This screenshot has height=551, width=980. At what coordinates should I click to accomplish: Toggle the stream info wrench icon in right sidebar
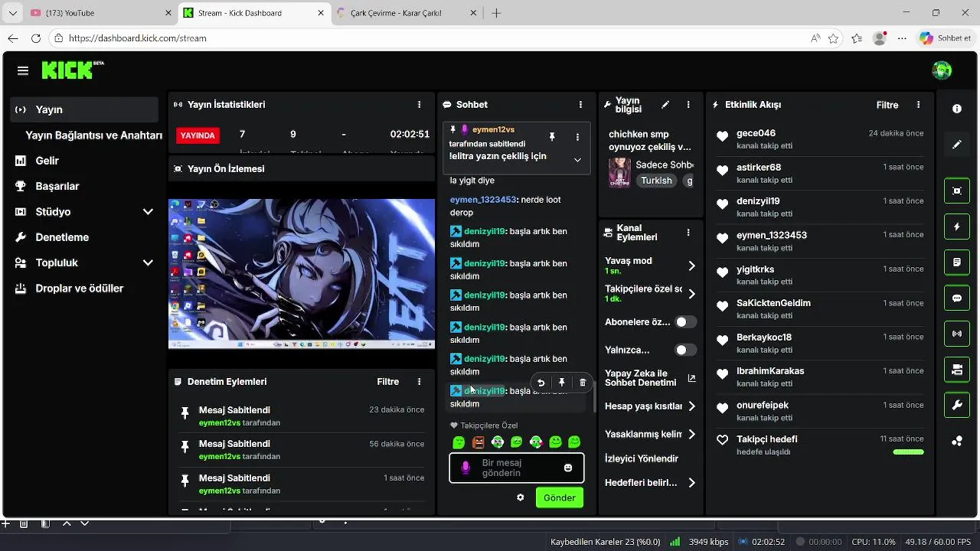point(957,405)
